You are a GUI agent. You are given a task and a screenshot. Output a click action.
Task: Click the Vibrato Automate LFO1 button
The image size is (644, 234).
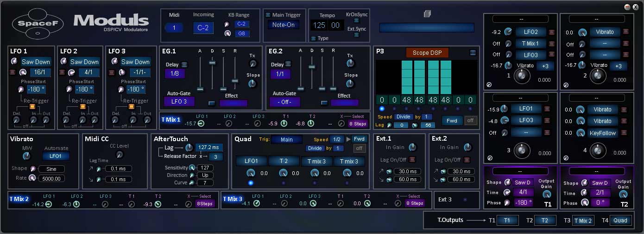pyautogui.click(x=56, y=156)
